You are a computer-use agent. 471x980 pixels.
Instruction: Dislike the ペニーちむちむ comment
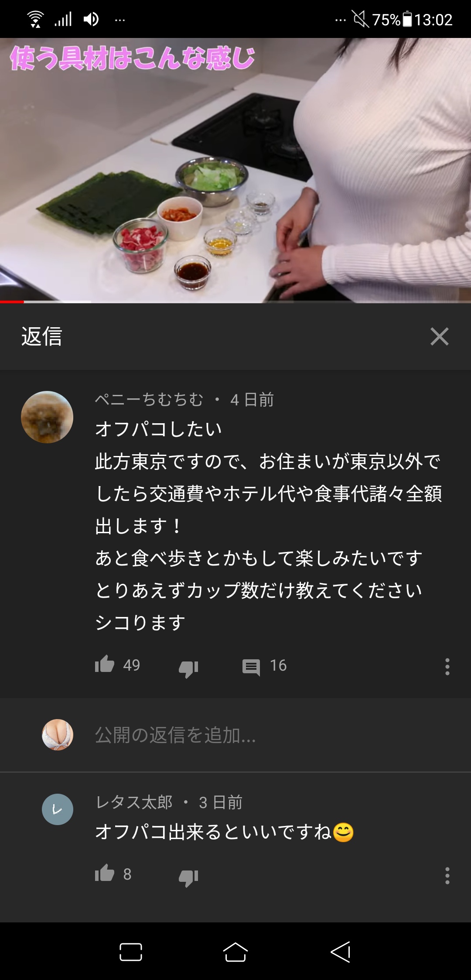188,668
